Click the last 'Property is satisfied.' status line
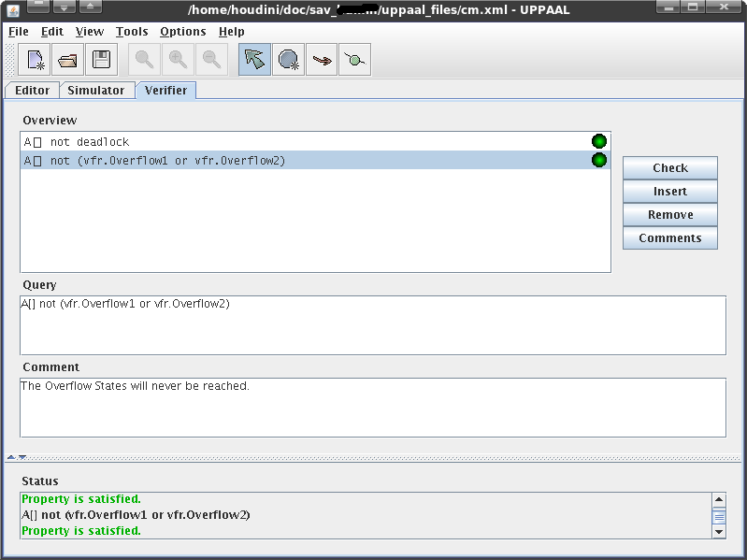 [81, 530]
